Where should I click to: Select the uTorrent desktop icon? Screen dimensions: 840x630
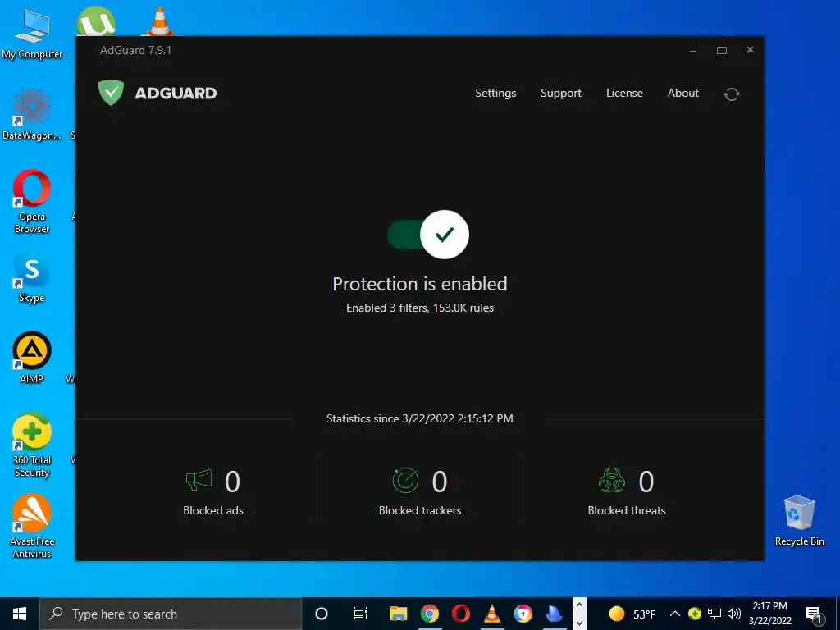pos(96,21)
